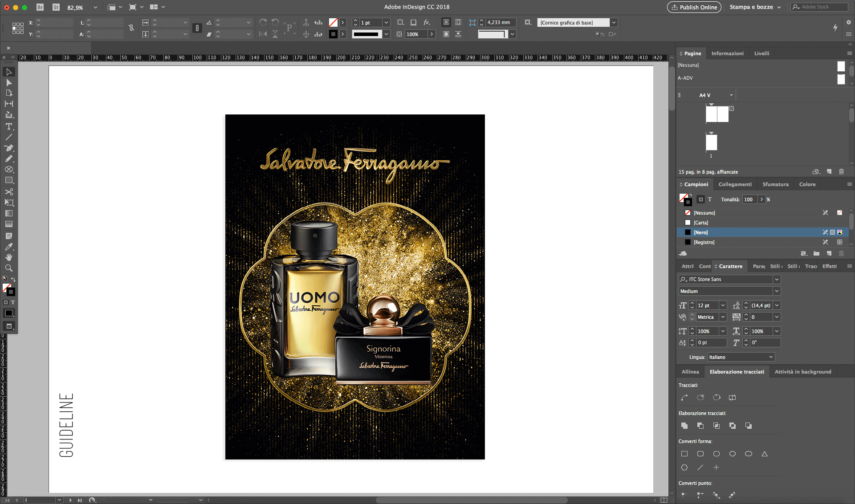Select the Eyedropper tool
855x504 pixels.
click(x=9, y=247)
